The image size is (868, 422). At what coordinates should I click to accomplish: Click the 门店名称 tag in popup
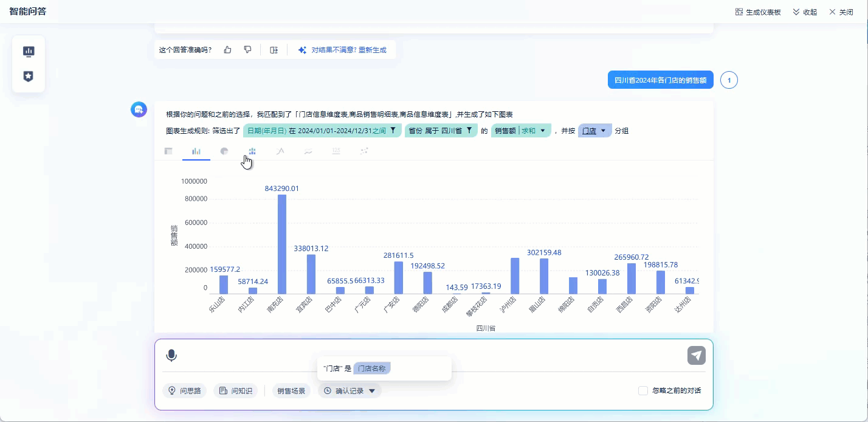point(373,368)
